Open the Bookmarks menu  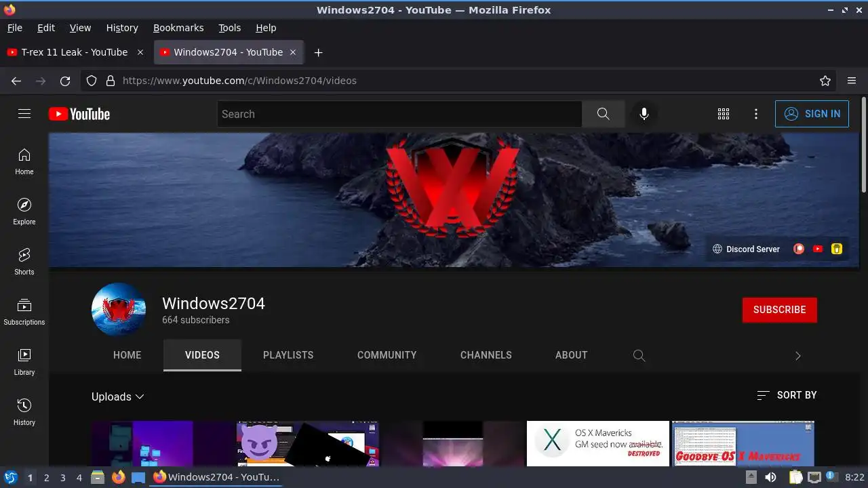coord(178,28)
